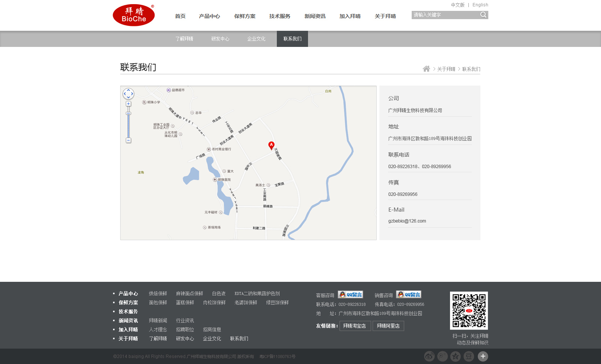Share to QZone star icon
Viewport: 601px width, 364px height.
click(x=456, y=356)
